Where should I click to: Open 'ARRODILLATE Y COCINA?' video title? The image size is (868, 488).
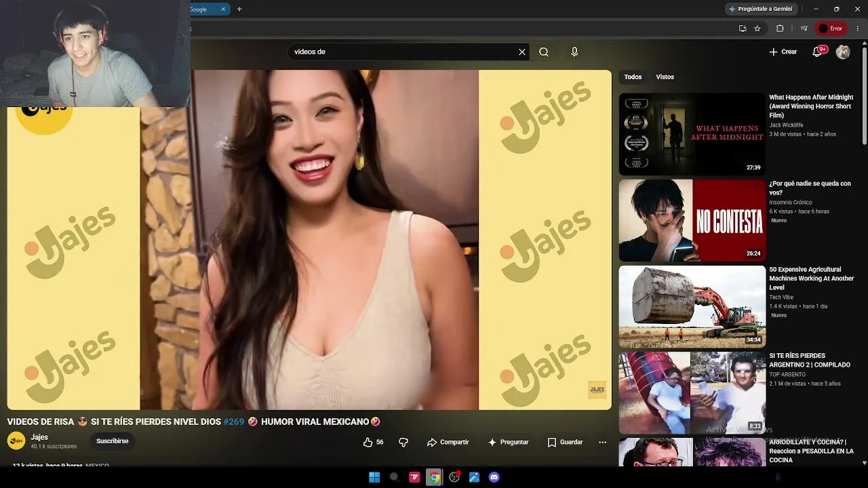pyautogui.click(x=811, y=451)
